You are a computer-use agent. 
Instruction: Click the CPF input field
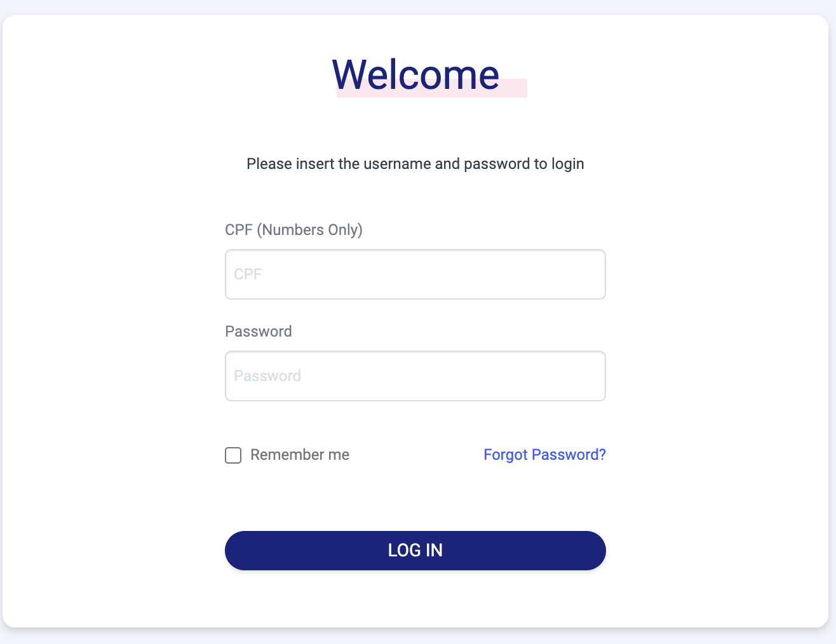[x=415, y=274]
